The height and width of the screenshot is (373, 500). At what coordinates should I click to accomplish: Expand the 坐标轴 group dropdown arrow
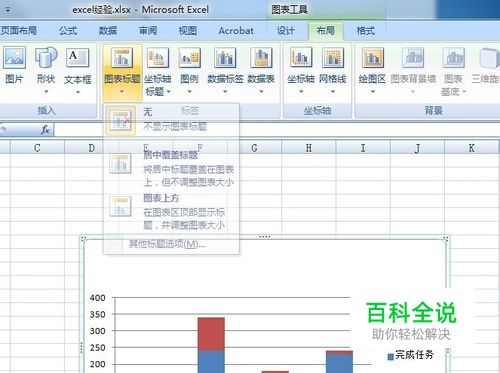point(301,91)
